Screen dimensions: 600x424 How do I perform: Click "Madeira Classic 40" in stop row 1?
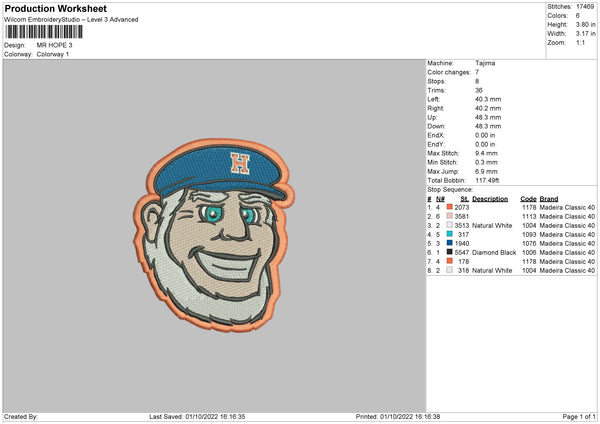click(567, 207)
